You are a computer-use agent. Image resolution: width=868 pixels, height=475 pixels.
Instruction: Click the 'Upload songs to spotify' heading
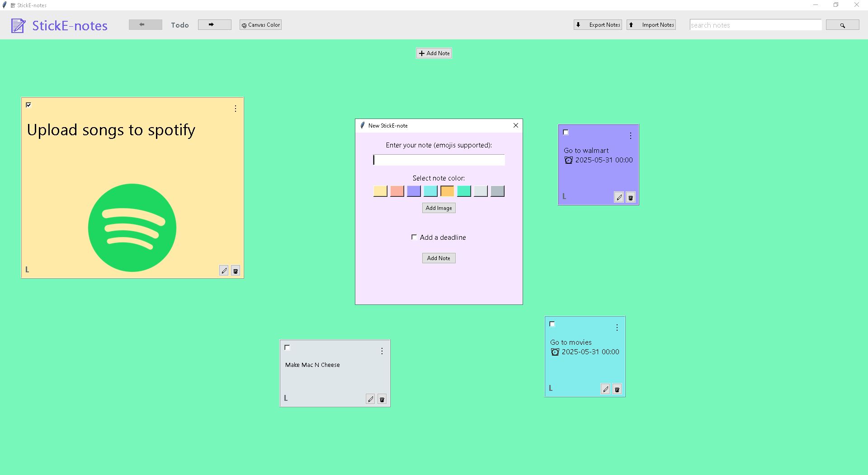pos(111,130)
